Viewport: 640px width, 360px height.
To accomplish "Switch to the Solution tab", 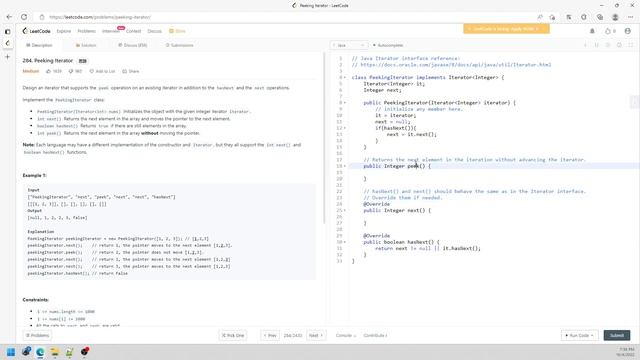I will coord(86,45).
